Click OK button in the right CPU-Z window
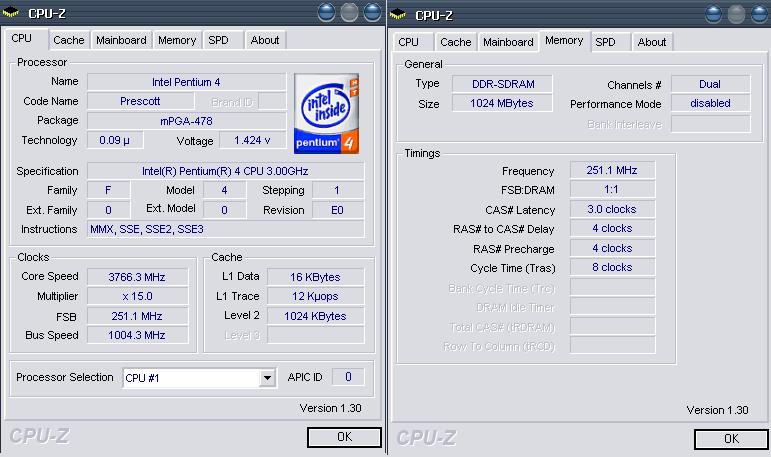The height and width of the screenshot is (457, 771). tap(731, 439)
